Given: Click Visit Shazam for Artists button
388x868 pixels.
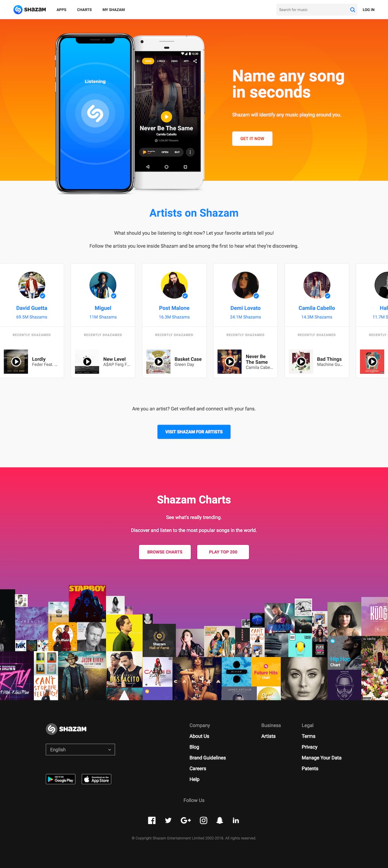Looking at the screenshot, I should tap(194, 432).
